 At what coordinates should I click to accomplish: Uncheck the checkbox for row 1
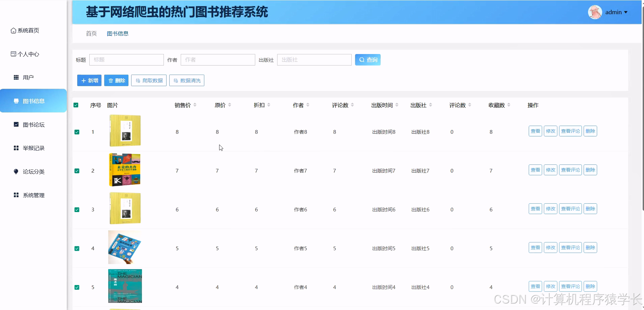pyautogui.click(x=77, y=132)
